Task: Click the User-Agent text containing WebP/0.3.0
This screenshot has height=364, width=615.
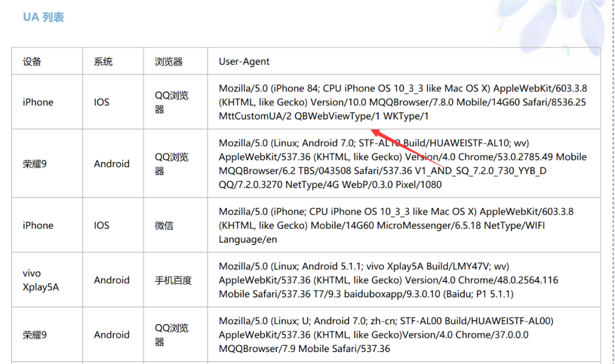Action: (x=402, y=164)
